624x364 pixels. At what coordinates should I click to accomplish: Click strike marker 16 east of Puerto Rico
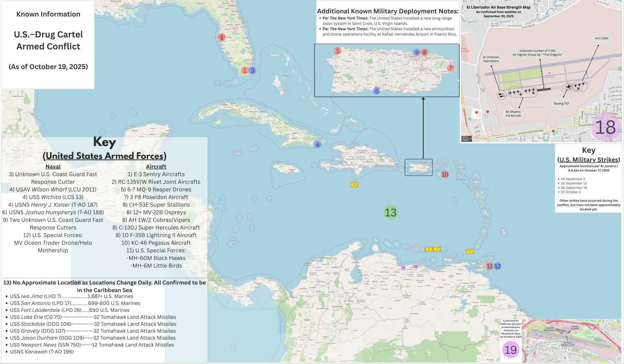point(354,184)
